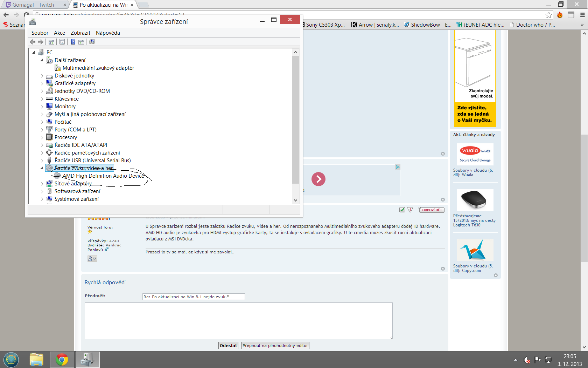The width and height of the screenshot is (588, 368).
Task: Open the Doctor who / P... bookmark
Action: coord(532,25)
